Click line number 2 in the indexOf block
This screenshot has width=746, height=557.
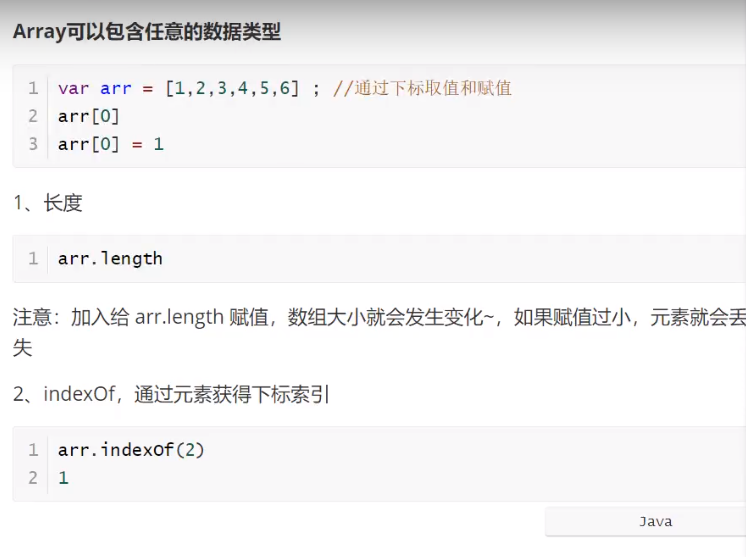(33, 478)
